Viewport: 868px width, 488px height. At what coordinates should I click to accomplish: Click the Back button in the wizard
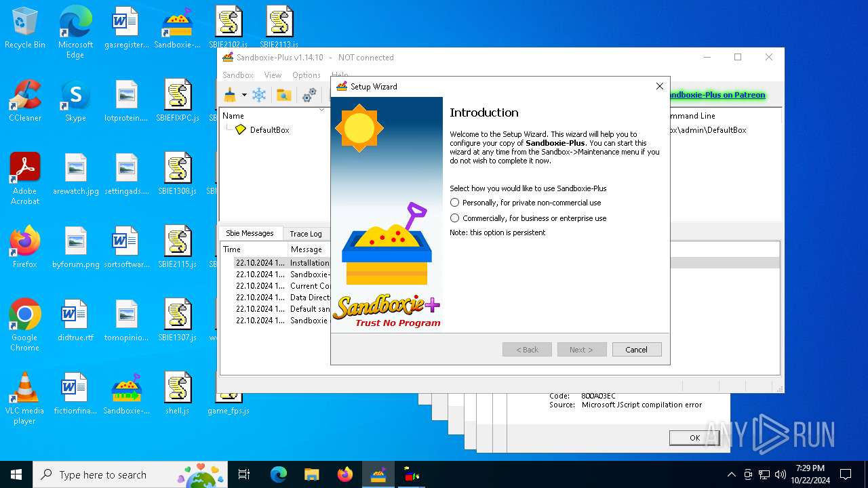[x=527, y=350]
